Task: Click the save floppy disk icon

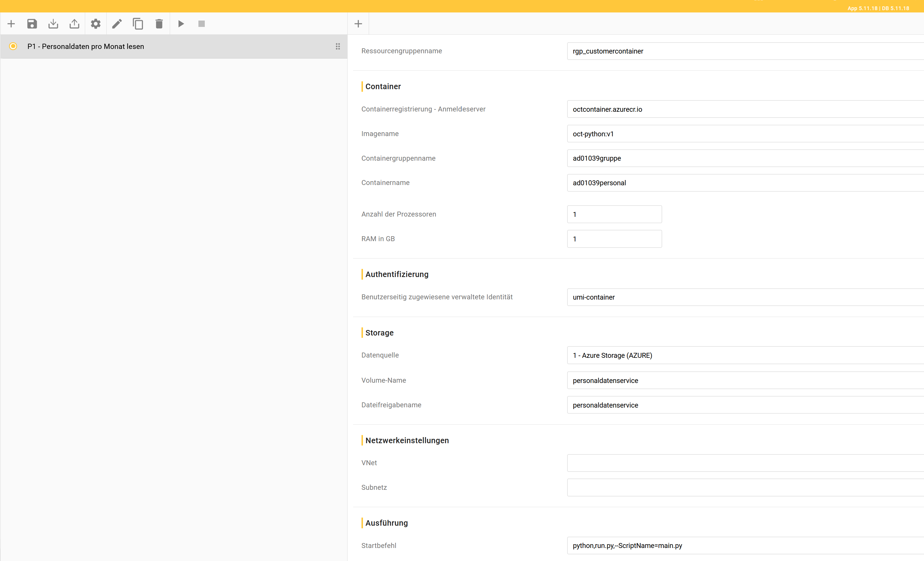Action: (x=32, y=24)
